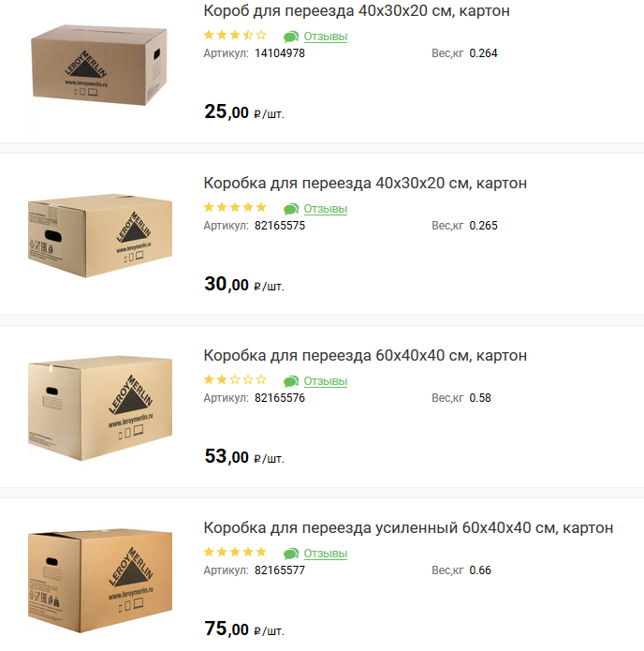This screenshot has width=644, height=651.
Task: Open the 'Коробка для переезда 40x30x20 см' product title
Action: tap(365, 183)
